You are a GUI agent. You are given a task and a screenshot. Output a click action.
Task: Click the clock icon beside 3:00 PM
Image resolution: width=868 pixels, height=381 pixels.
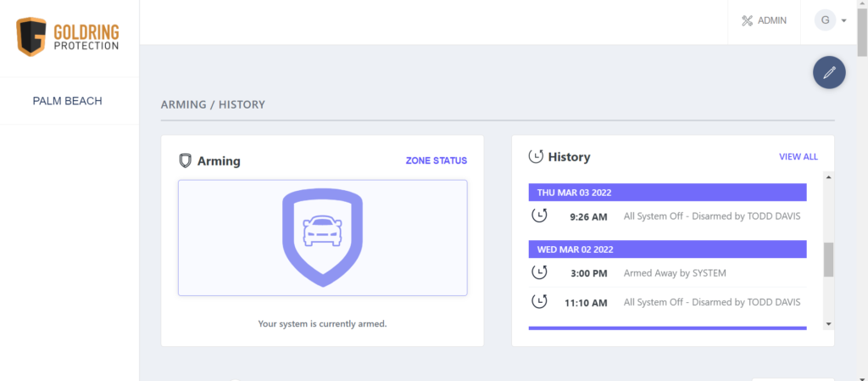point(539,272)
